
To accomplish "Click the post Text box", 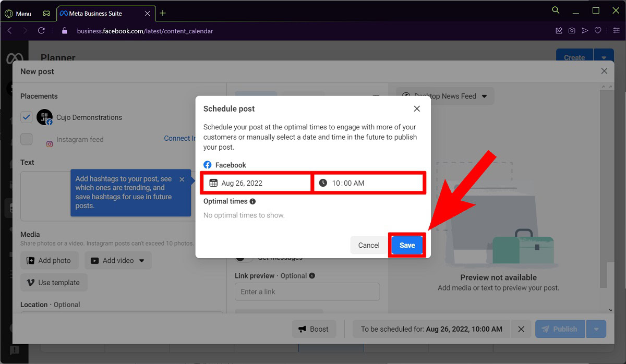I will (x=46, y=196).
